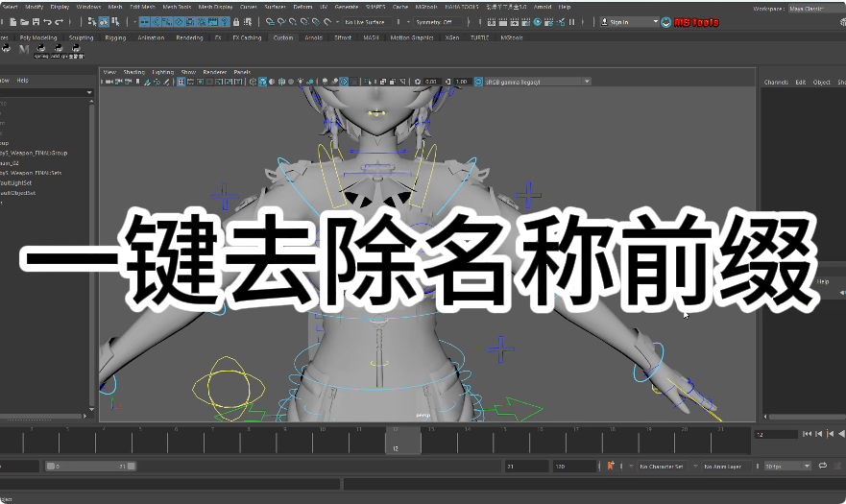Switch to the MGtools shelf tab

(x=512, y=37)
